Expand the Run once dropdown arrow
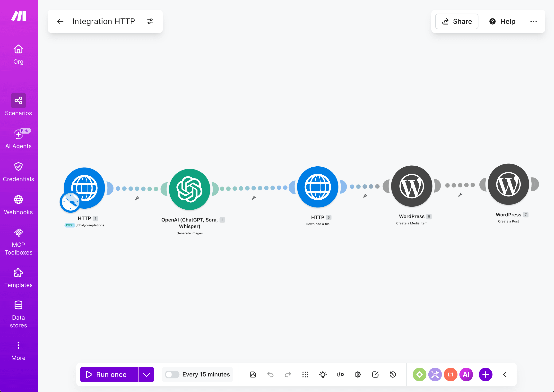 146,375
